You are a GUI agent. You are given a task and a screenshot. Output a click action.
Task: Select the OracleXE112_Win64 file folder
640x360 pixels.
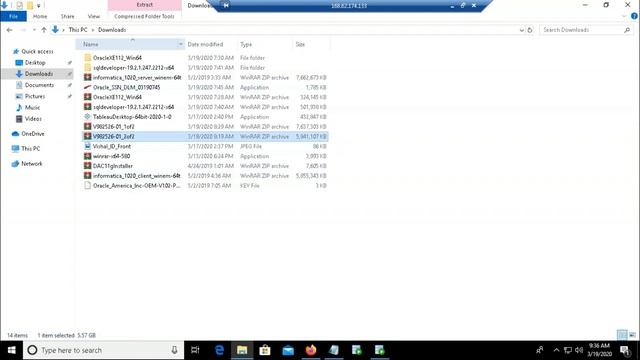click(205, 58)
